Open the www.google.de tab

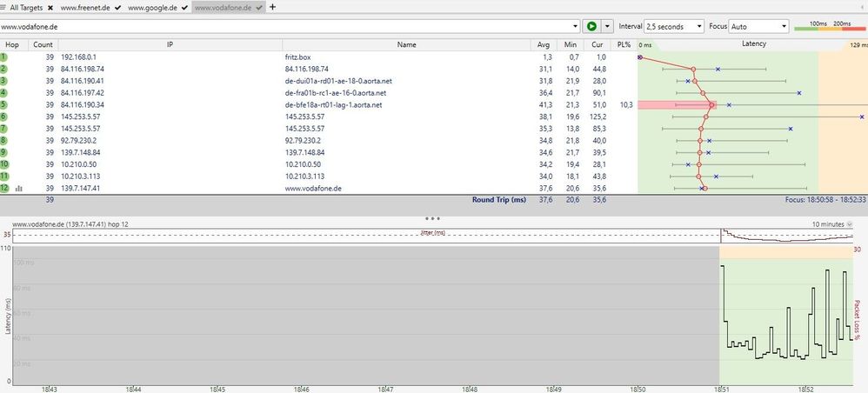click(153, 8)
